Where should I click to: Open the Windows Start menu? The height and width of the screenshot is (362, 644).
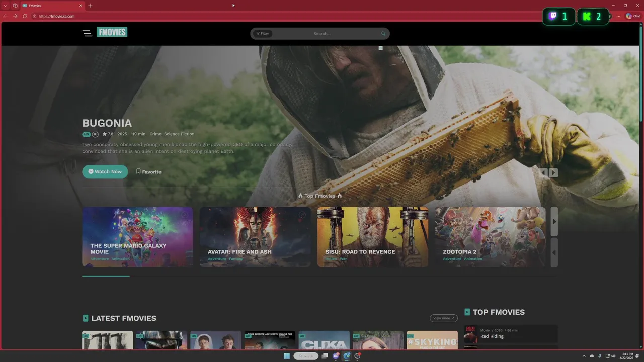[x=287, y=356]
